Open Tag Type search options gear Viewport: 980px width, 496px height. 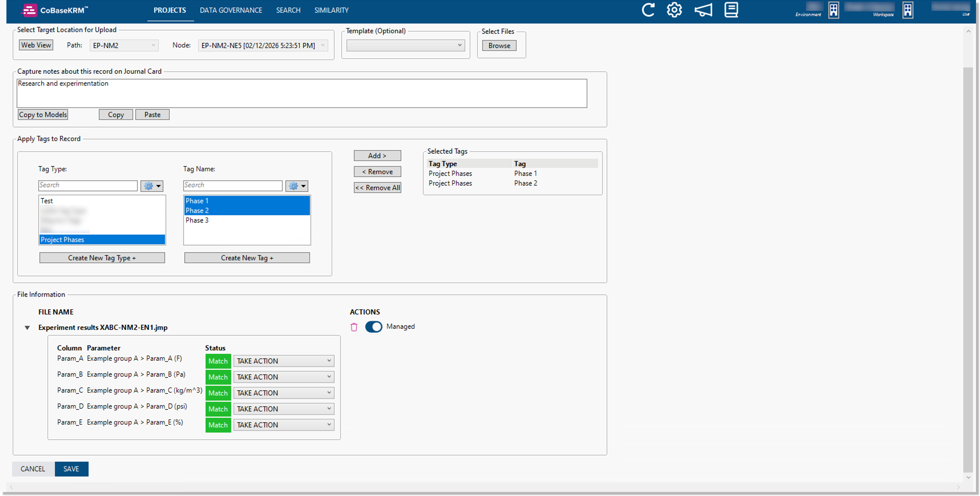[152, 186]
